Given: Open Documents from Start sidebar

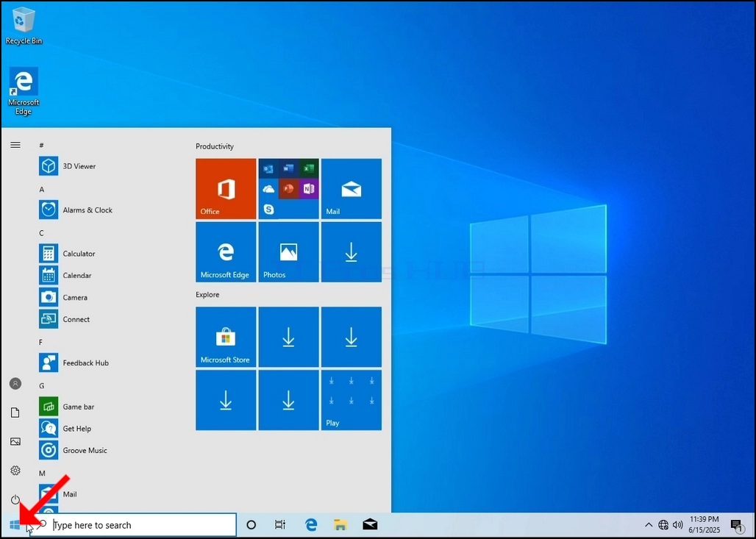Looking at the screenshot, I should tap(15, 413).
